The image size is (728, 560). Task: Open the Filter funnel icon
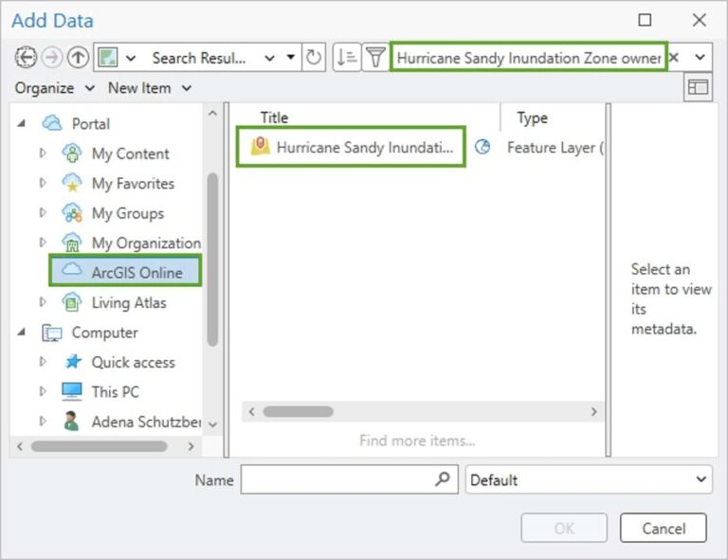[375, 58]
